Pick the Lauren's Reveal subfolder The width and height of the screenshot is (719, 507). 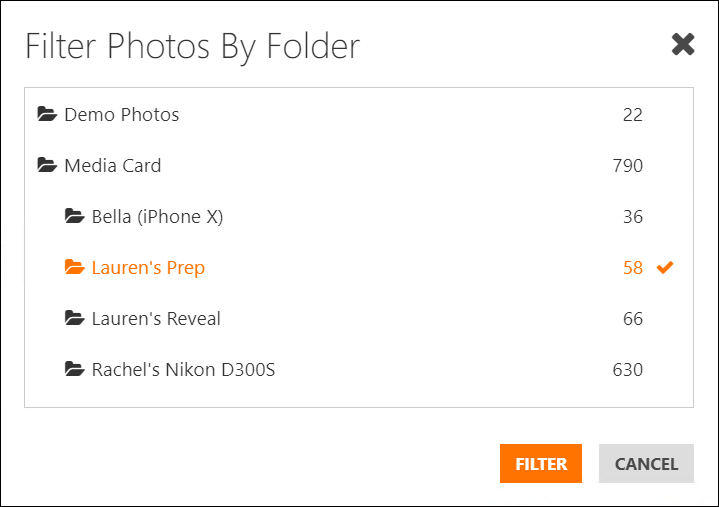156,319
